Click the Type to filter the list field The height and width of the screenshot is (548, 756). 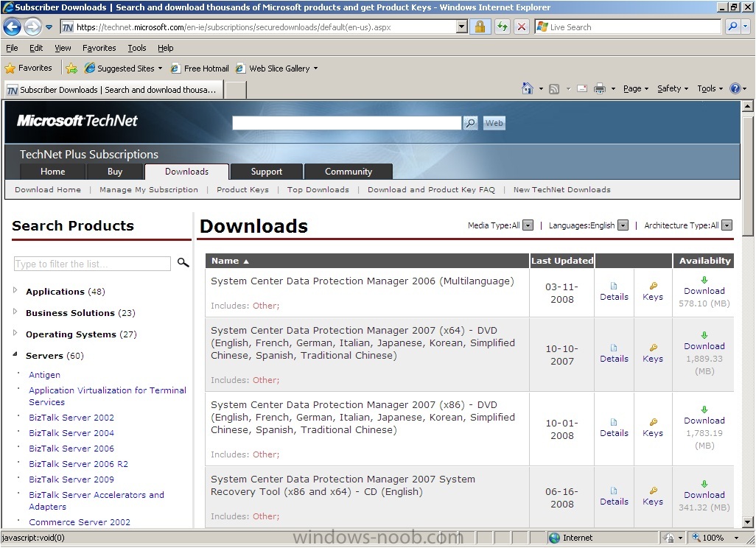(92, 264)
